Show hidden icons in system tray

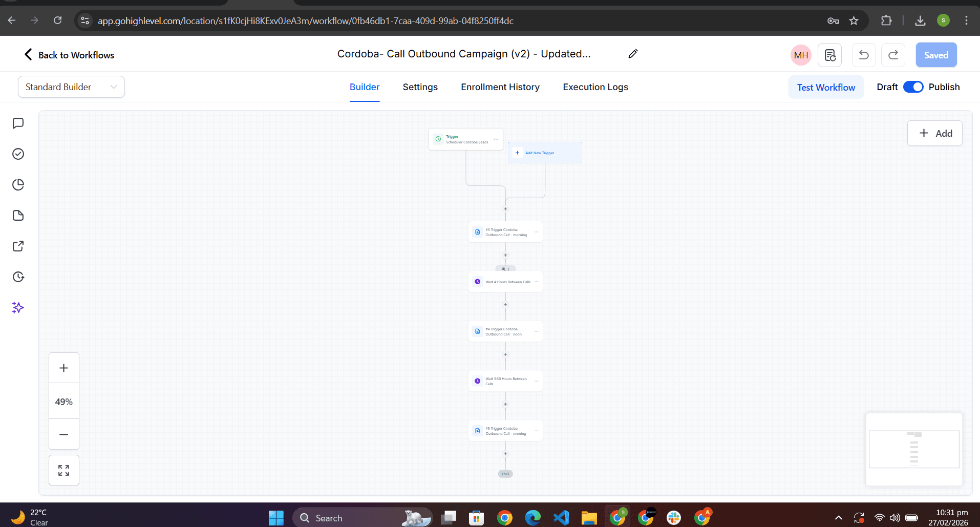click(x=839, y=518)
